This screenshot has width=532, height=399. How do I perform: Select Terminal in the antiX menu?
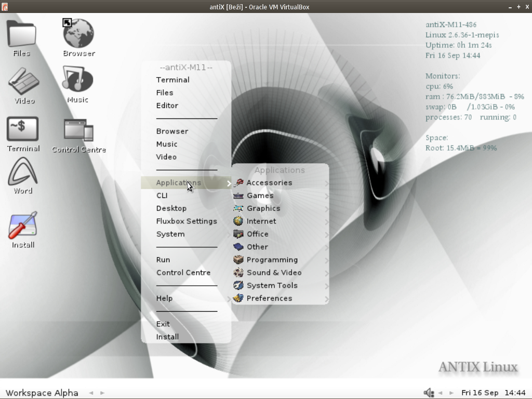[172, 80]
